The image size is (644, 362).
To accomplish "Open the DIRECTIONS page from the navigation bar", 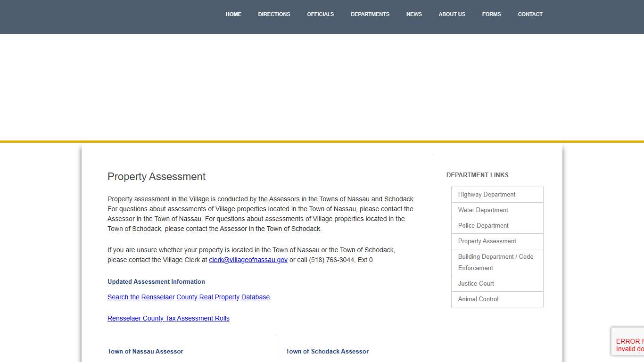I will (274, 14).
